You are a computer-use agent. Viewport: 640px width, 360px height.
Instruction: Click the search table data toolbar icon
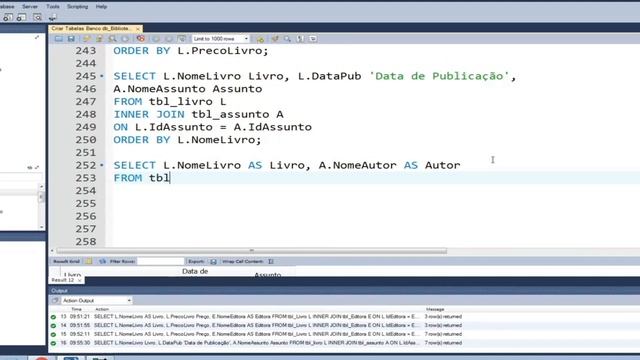[37, 17]
